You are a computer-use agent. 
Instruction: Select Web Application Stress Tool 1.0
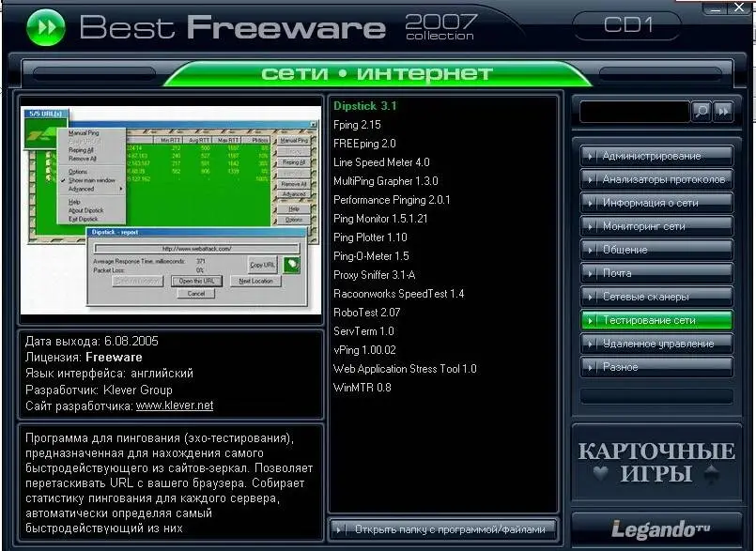[x=405, y=369]
